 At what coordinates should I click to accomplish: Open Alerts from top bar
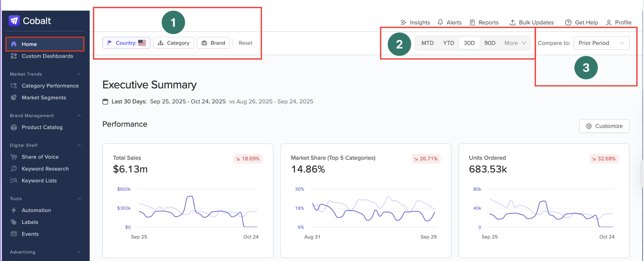pyautogui.click(x=449, y=22)
